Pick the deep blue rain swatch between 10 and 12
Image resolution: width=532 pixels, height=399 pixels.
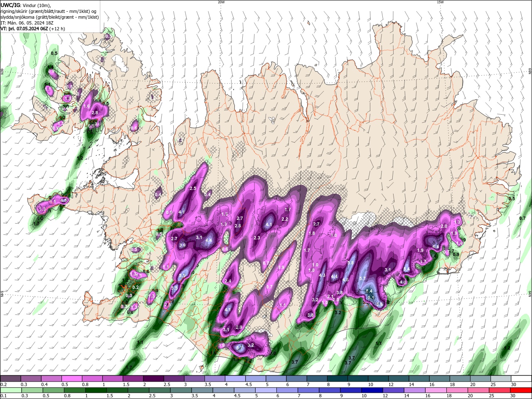pos(373,390)
